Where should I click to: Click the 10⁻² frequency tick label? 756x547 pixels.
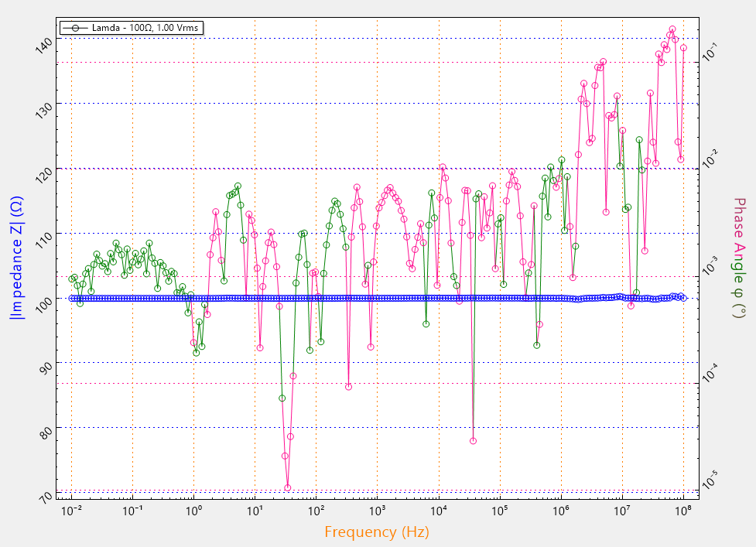click(71, 511)
